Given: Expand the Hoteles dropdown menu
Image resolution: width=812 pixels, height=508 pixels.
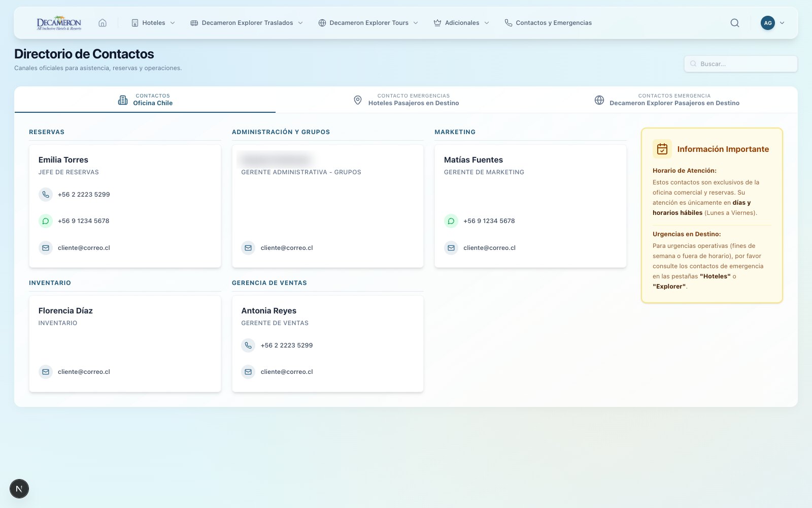Looking at the screenshot, I should [153, 23].
